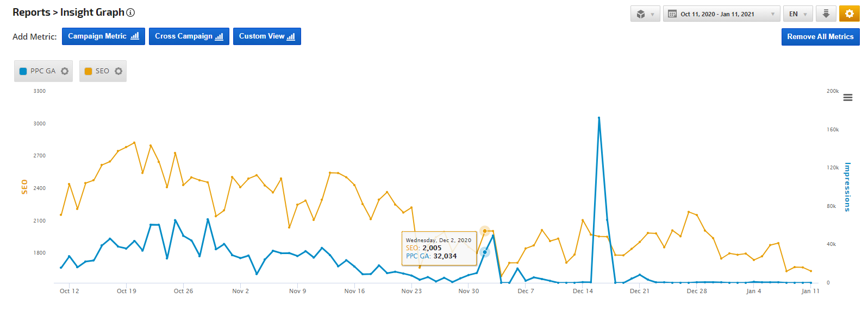Screen dimensions: 868x323
Task: Click the calendar icon in date range
Action: [x=672, y=14]
